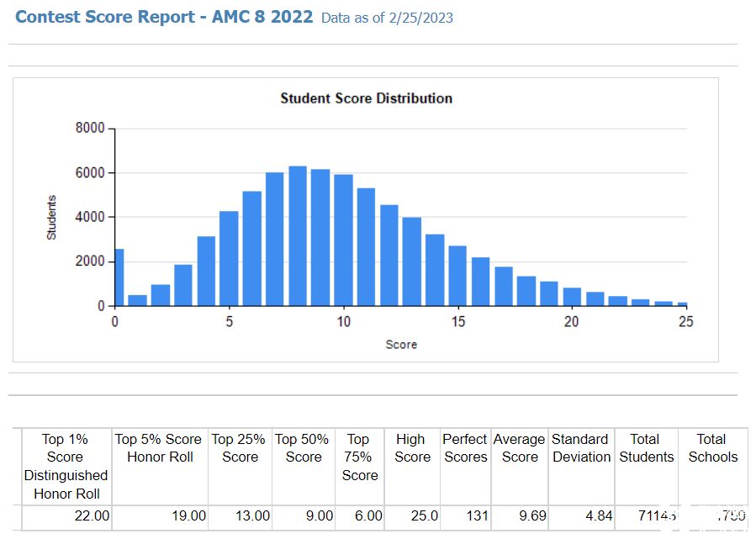Click the 22.00 value in the table

pos(91,516)
